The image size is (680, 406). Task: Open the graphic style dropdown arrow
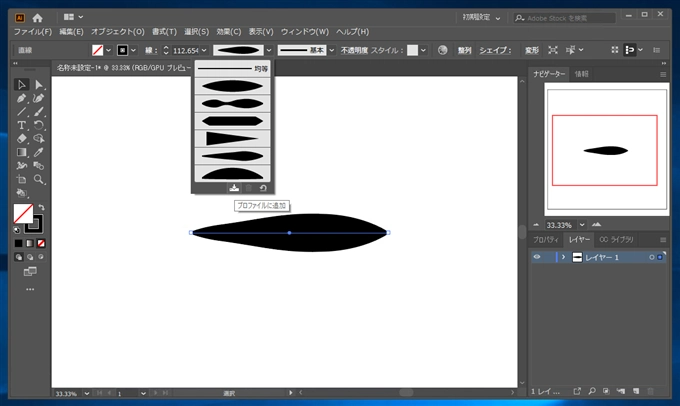[x=423, y=50]
